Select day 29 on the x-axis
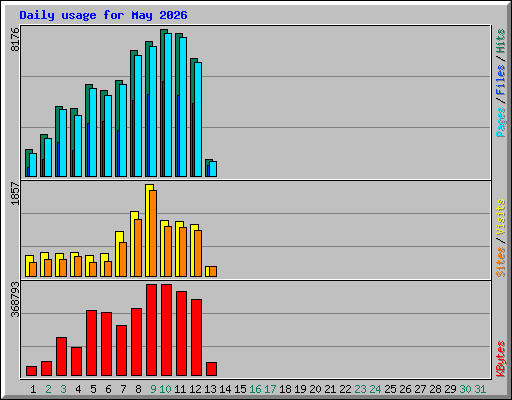Viewport: 512px width, 400px height. 450,389
